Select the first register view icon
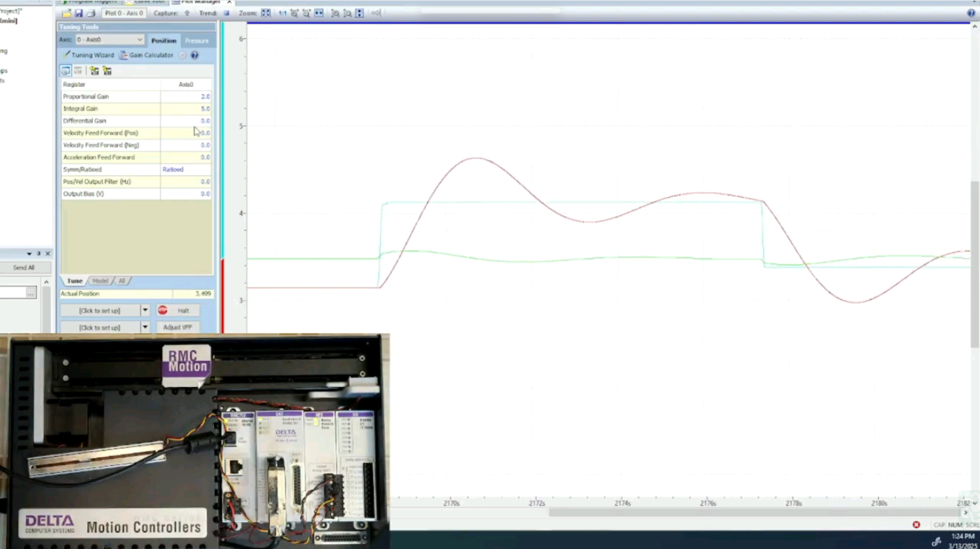Image resolution: width=980 pixels, height=549 pixels. coord(66,71)
